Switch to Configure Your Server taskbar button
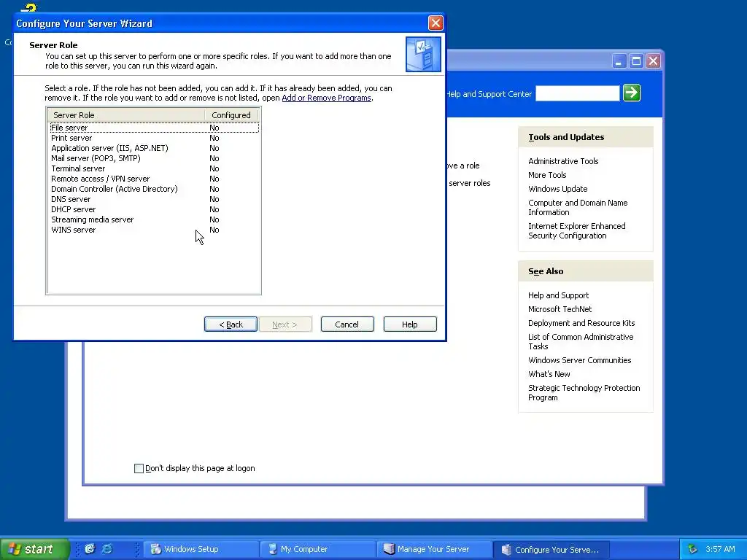This screenshot has width=747, height=560. (x=551, y=550)
